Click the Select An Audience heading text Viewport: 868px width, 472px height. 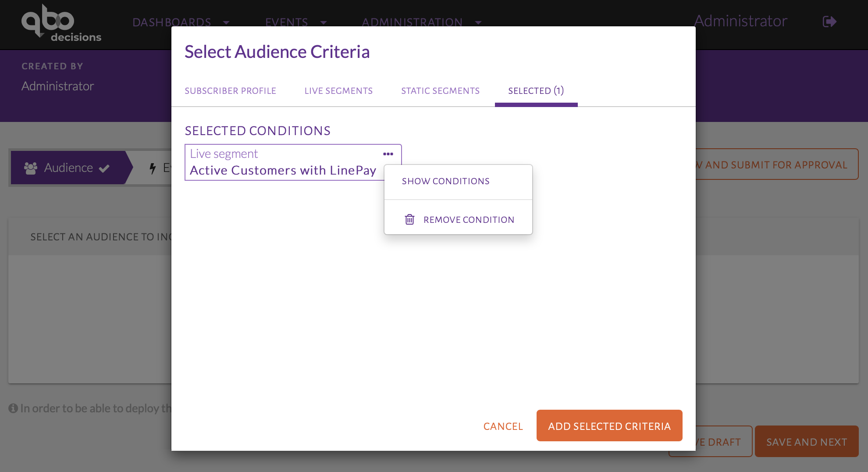(x=100, y=237)
